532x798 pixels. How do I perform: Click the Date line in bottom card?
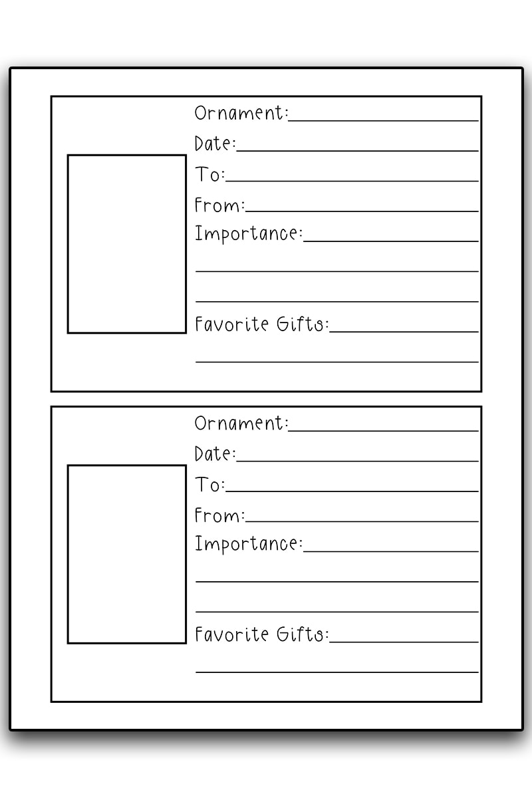pos(357,461)
